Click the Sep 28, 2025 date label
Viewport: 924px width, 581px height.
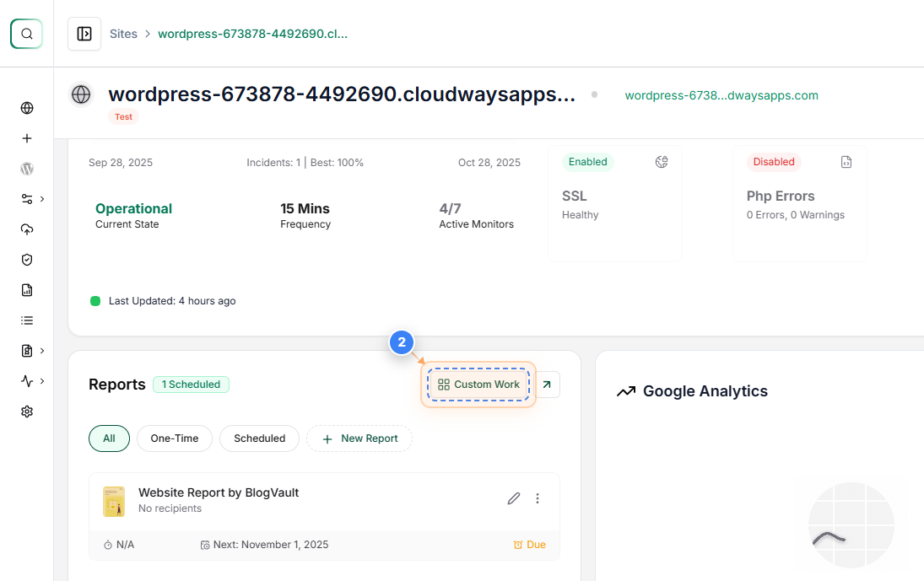[121, 163]
